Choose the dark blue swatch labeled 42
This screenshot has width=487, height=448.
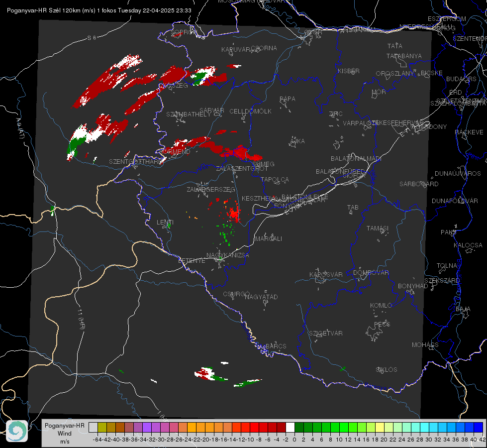[x=479, y=427]
